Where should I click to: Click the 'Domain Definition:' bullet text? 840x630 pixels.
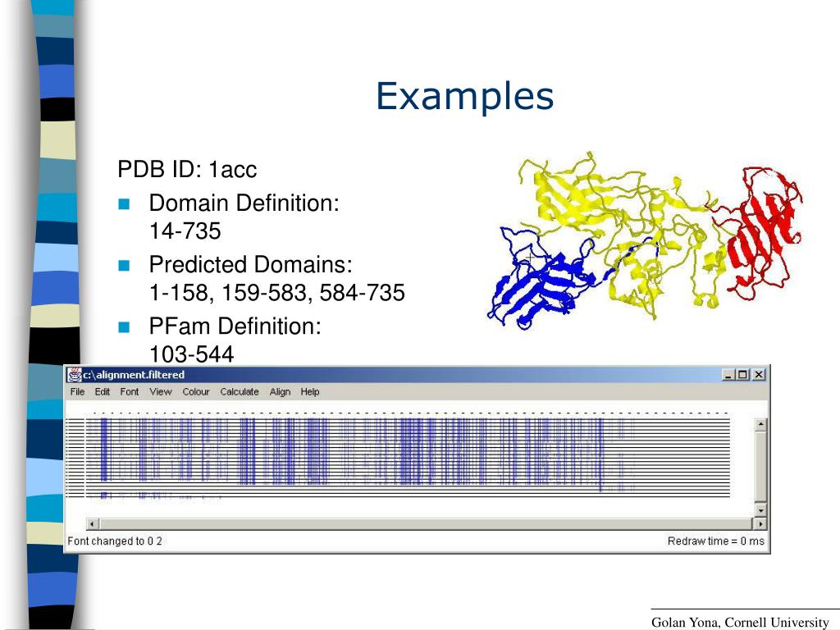[244, 203]
